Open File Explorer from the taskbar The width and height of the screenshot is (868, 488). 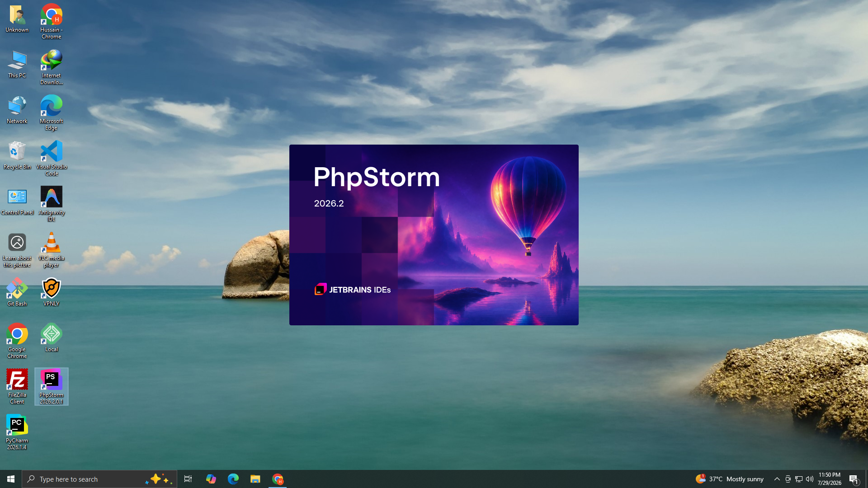[x=255, y=479]
